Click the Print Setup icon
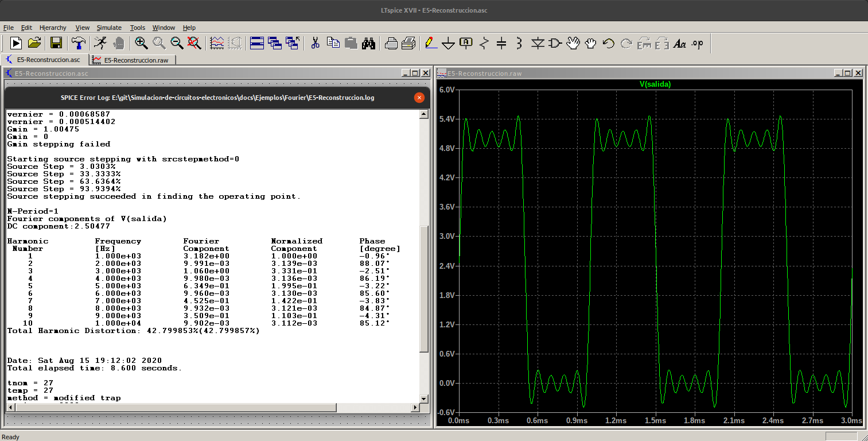This screenshot has height=441, width=868. [x=391, y=42]
